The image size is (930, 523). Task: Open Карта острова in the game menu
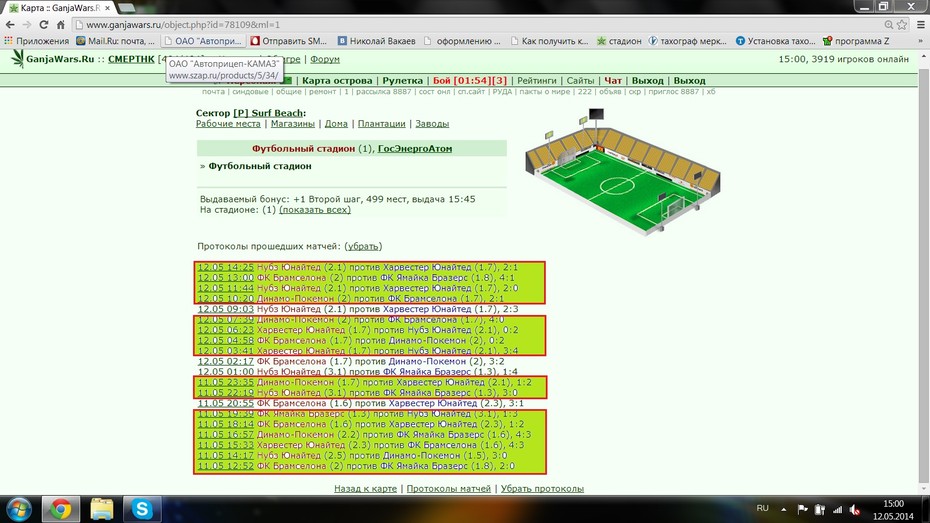point(337,81)
